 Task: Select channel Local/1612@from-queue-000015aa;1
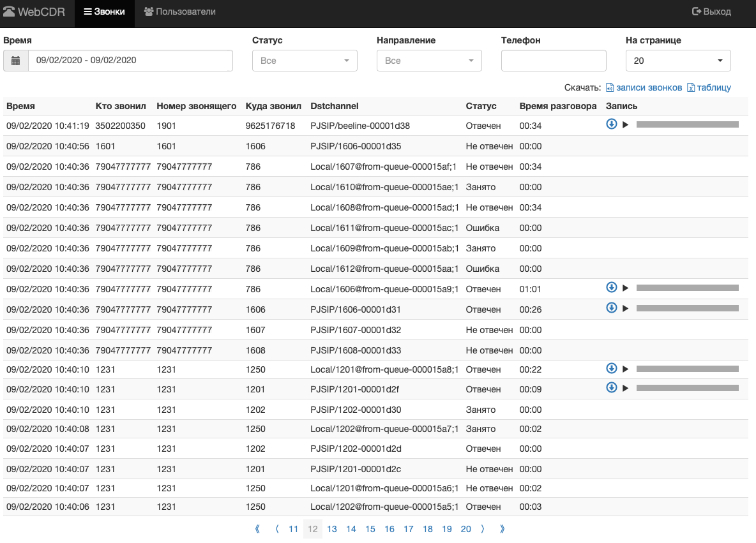click(384, 269)
